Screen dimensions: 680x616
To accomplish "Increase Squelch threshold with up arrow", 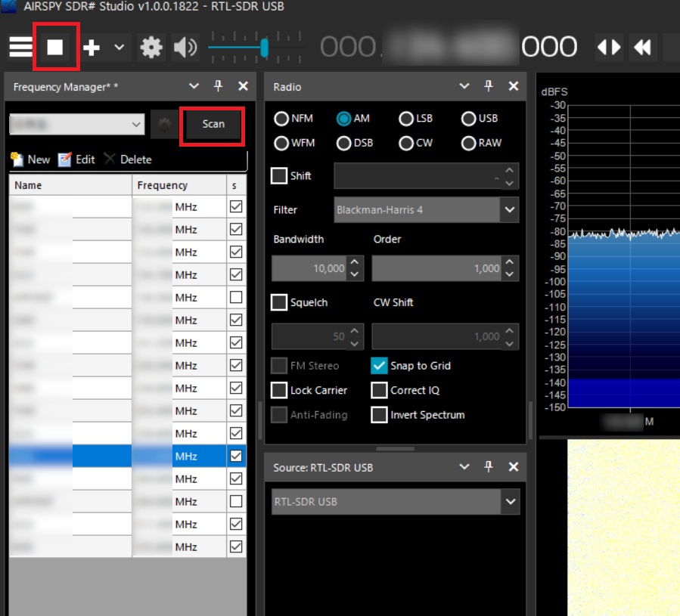I will click(x=354, y=330).
